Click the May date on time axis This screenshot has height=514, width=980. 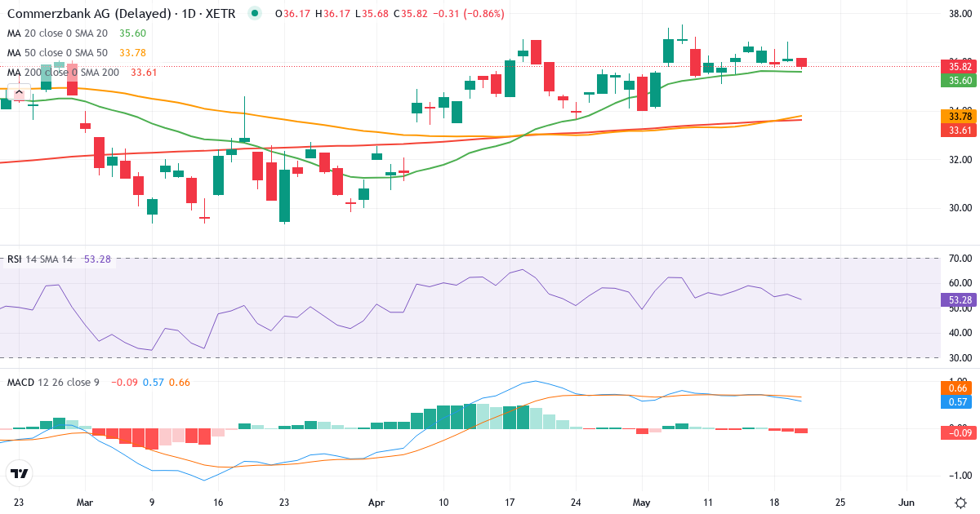click(642, 502)
